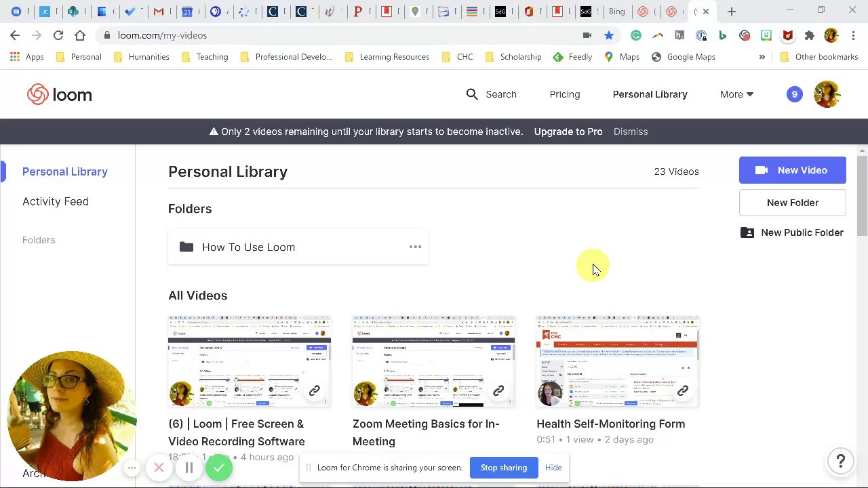The height and width of the screenshot is (488, 868).
Task: Go to browser home page
Action: pos(80,35)
